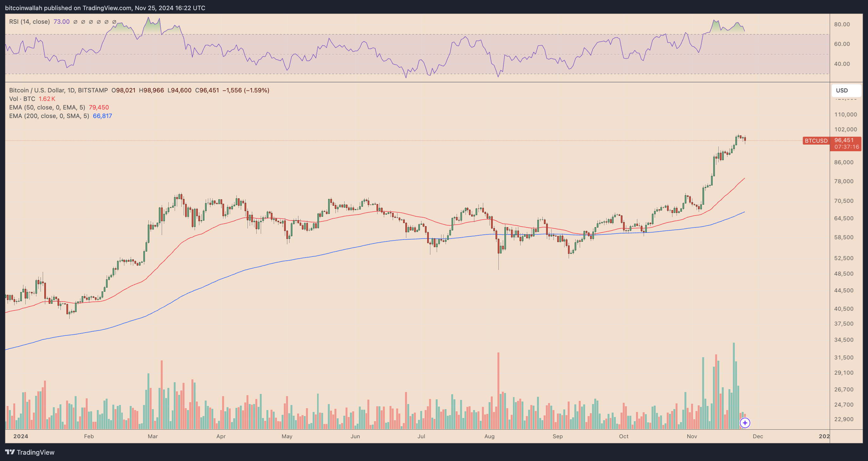Click the bitcoinwallah published on TradingView.com header
Screen dimensions: 868x461
click(105, 8)
